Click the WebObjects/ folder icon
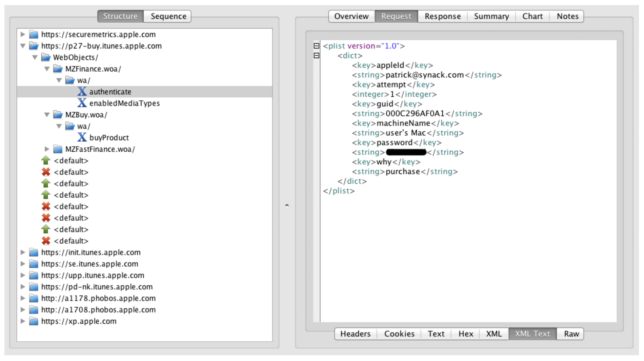The height and width of the screenshot is (361, 644). tap(46, 57)
